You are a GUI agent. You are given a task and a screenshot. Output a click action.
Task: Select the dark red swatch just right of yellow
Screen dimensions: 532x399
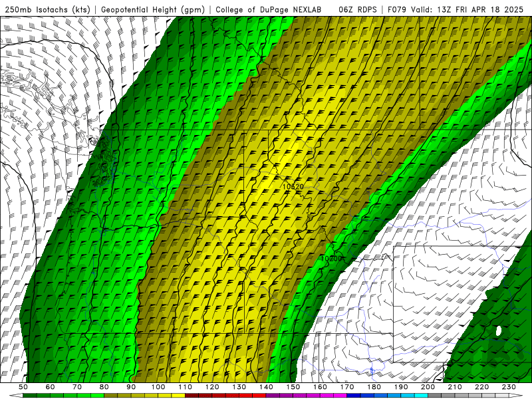(x=192, y=396)
